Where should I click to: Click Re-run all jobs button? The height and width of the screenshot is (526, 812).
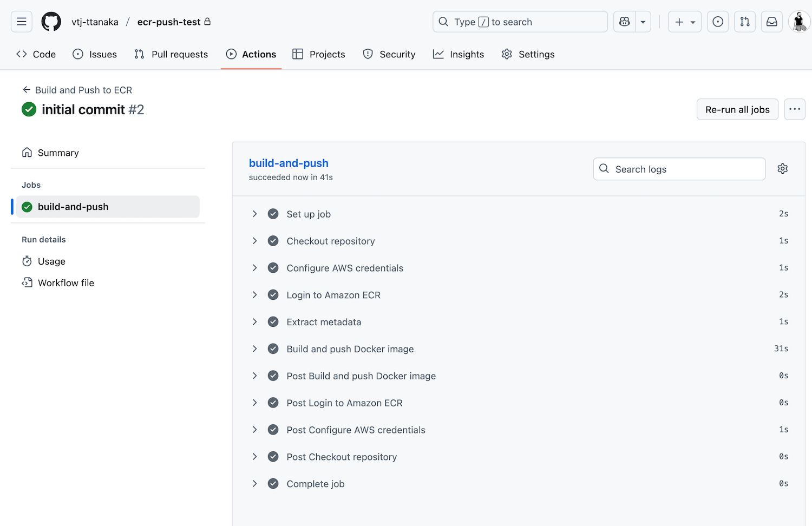(737, 109)
